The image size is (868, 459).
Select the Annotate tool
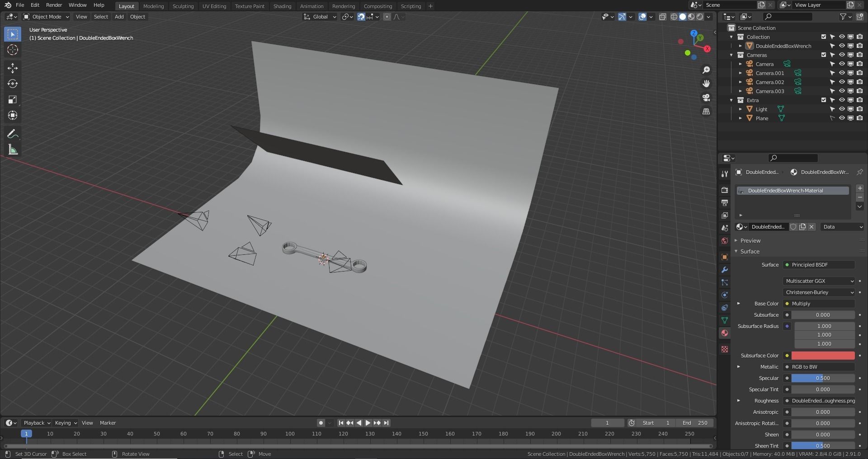[x=12, y=133]
